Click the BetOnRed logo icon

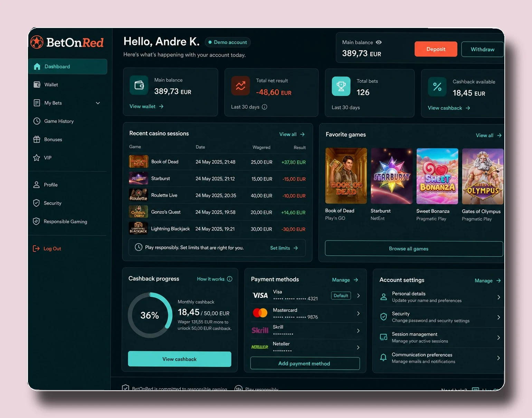coord(37,42)
